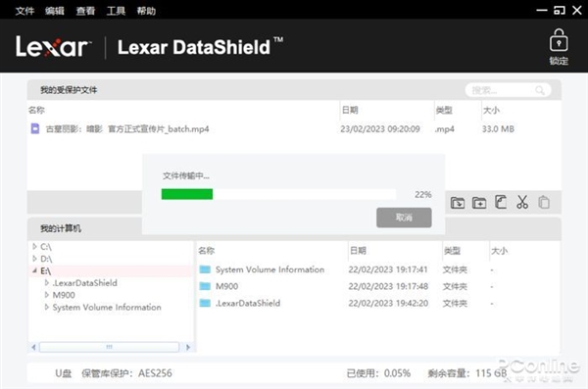Screen dimensions: 588x389
Task: Click 已使用: 0.05% in status bar
Action: 378,373
